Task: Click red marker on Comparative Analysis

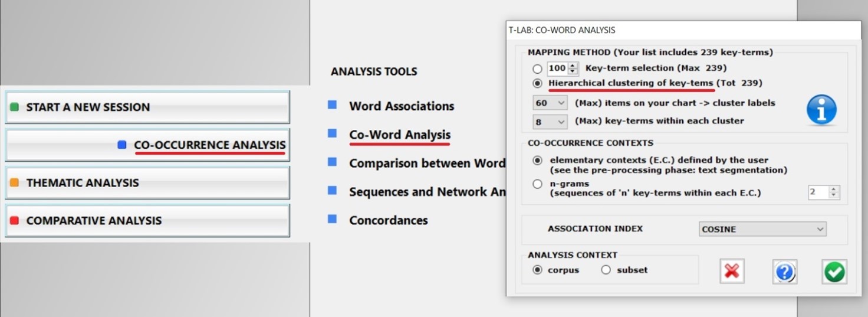Action: [15, 220]
